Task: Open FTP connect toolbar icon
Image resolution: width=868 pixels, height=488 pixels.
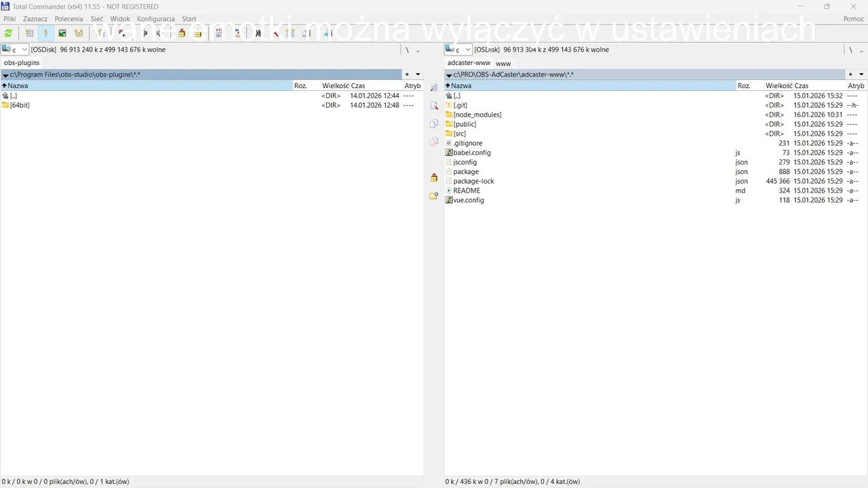Action: (218, 33)
